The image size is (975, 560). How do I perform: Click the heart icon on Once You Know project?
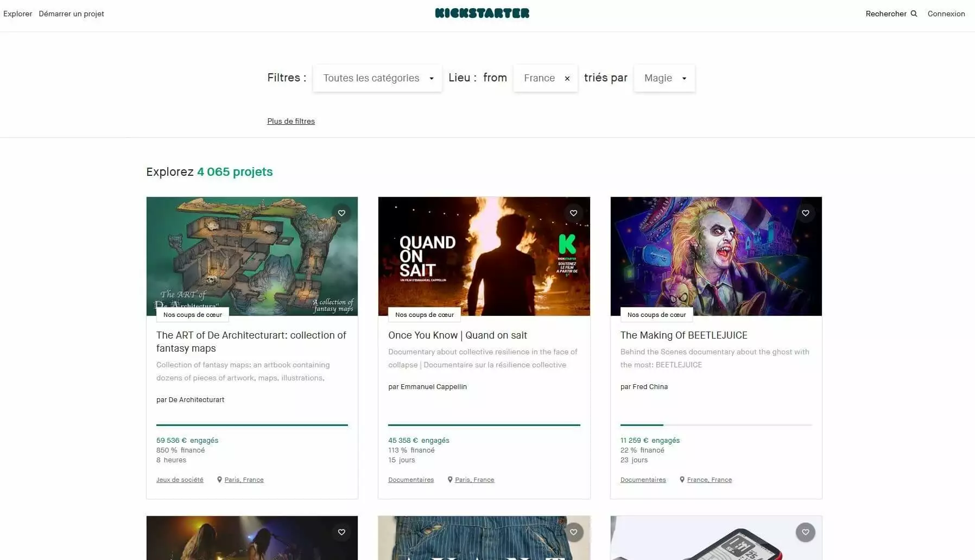click(573, 213)
